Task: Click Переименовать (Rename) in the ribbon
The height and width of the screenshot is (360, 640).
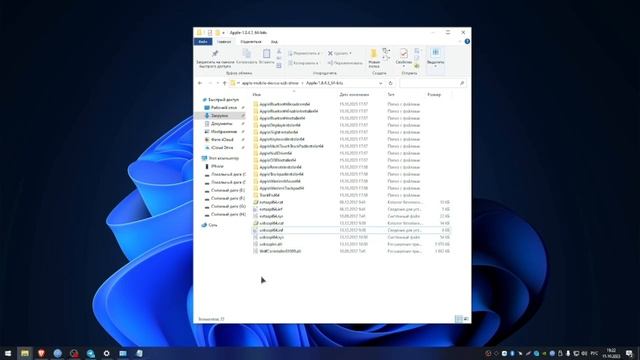Action: pos(345,63)
